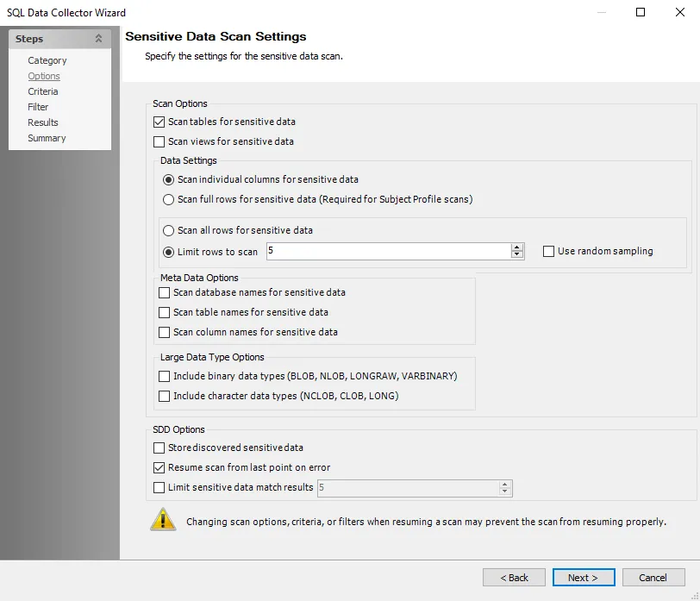This screenshot has height=601, width=700.
Task: Click down arrow on match results spinner
Action: [x=505, y=491]
